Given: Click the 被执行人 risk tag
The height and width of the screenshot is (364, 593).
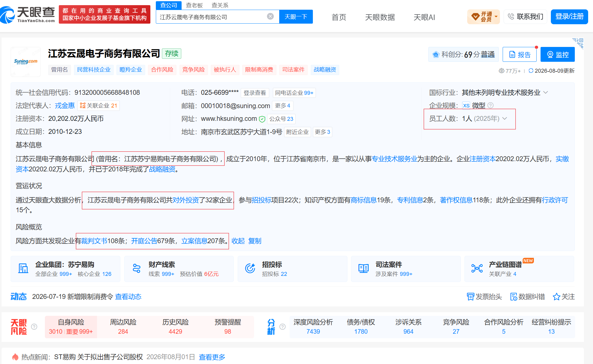Looking at the screenshot, I should [x=225, y=70].
